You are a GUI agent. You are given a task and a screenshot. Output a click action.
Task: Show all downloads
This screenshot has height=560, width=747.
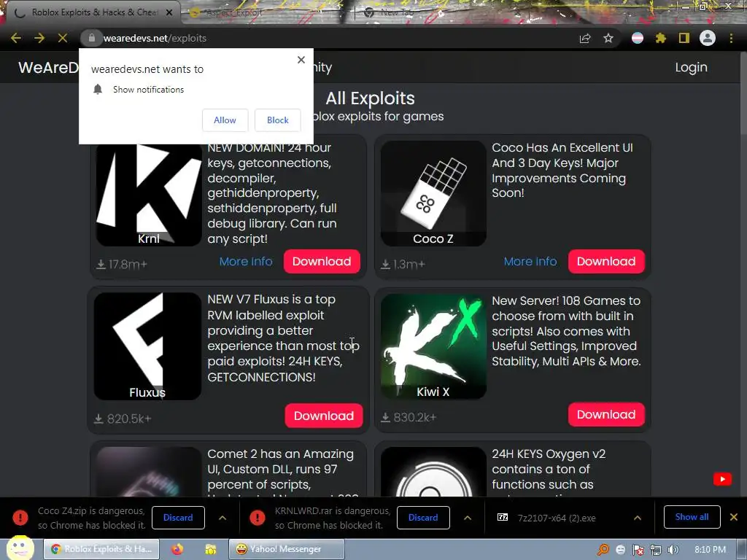point(692,517)
